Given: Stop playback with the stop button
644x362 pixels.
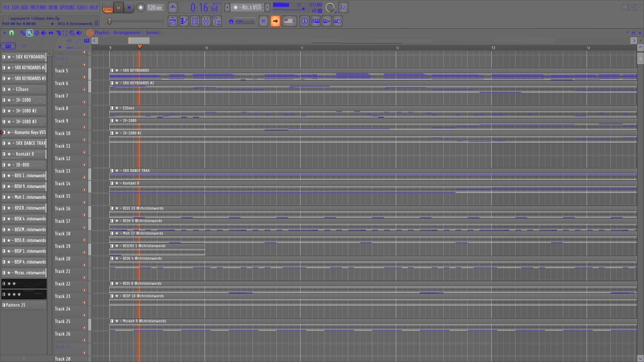Looking at the screenshot, I should pos(129,8).
